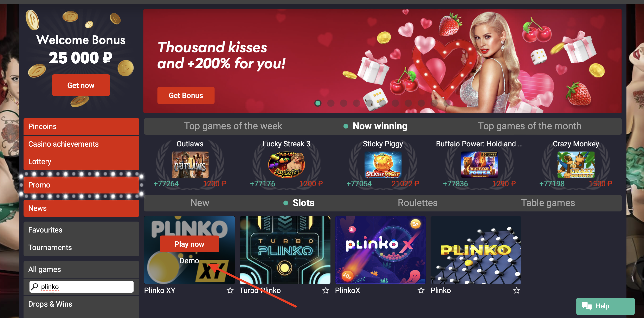The width and height of the screenshot is (644, 318).
Task: Open the Sticky Piggy game icon
Action: click(383, 165)
